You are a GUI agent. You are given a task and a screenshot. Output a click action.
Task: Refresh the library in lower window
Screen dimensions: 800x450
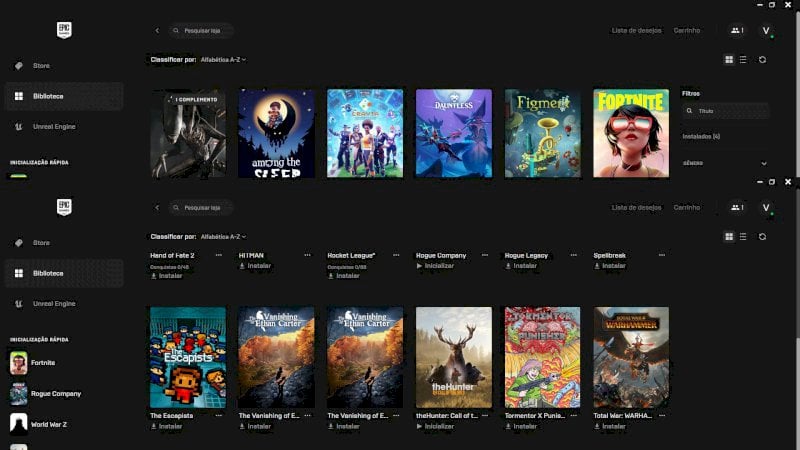[762, 237]
